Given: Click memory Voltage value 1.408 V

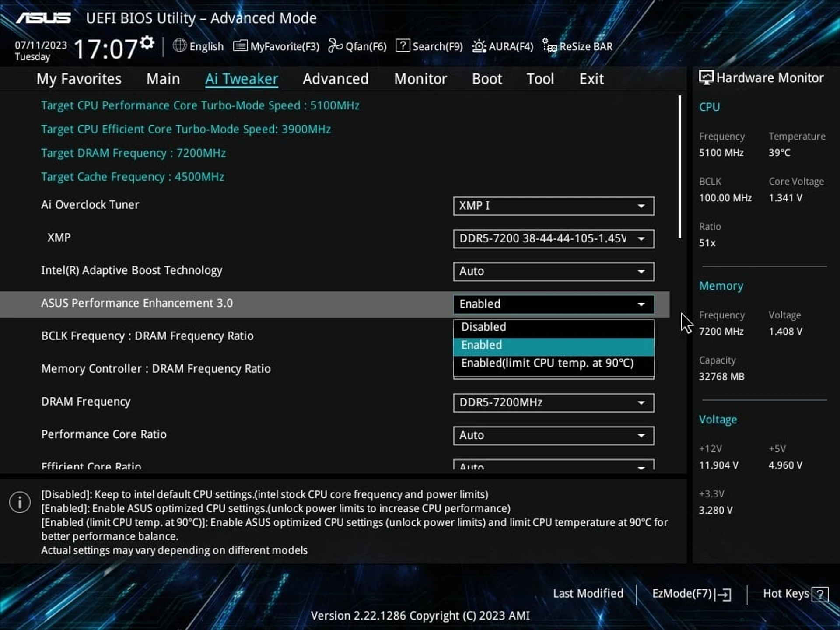Looking at the screenshot, I should [786, 332].
